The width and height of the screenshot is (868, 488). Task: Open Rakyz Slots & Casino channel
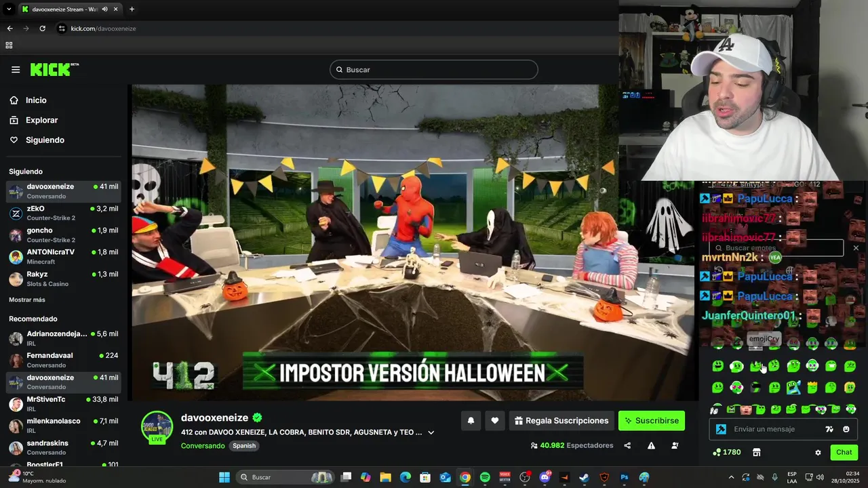click(x=64, y=279)
